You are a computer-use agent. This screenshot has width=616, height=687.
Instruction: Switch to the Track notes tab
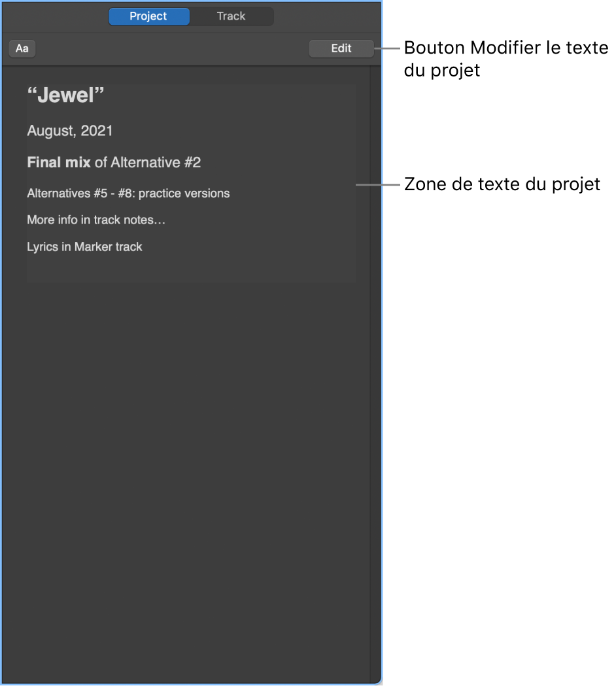231,16
